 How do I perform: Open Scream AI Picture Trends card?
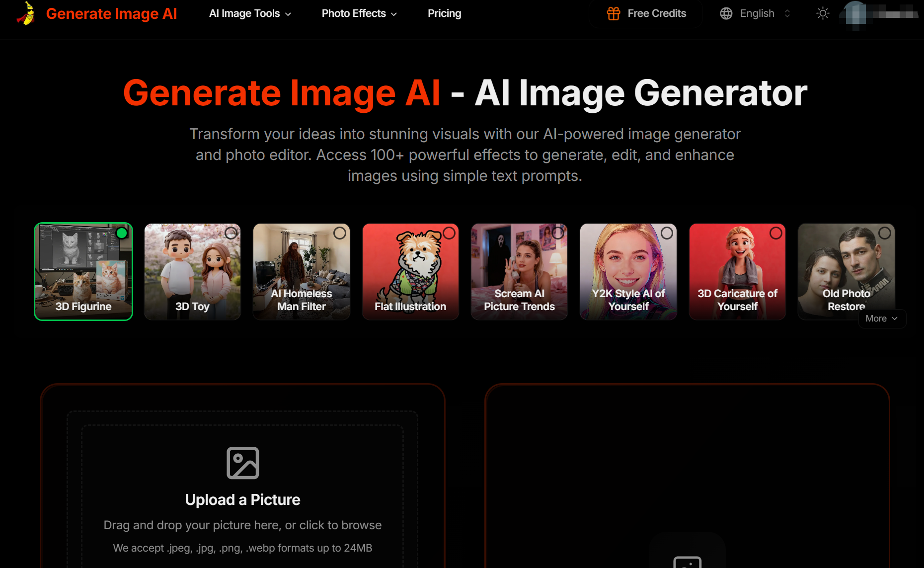point(520,272)
